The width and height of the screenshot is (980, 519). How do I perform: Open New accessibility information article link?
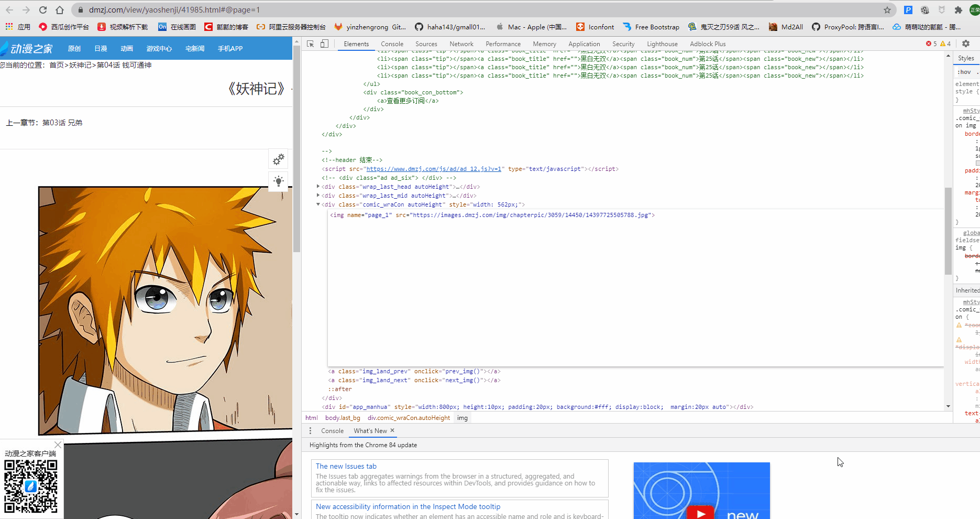point(408,506)
